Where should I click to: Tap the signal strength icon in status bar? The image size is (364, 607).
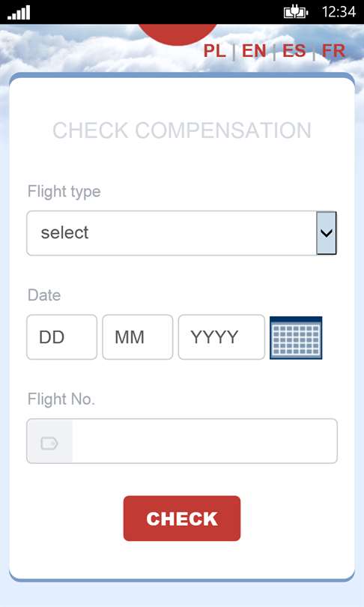pos(19,13)
